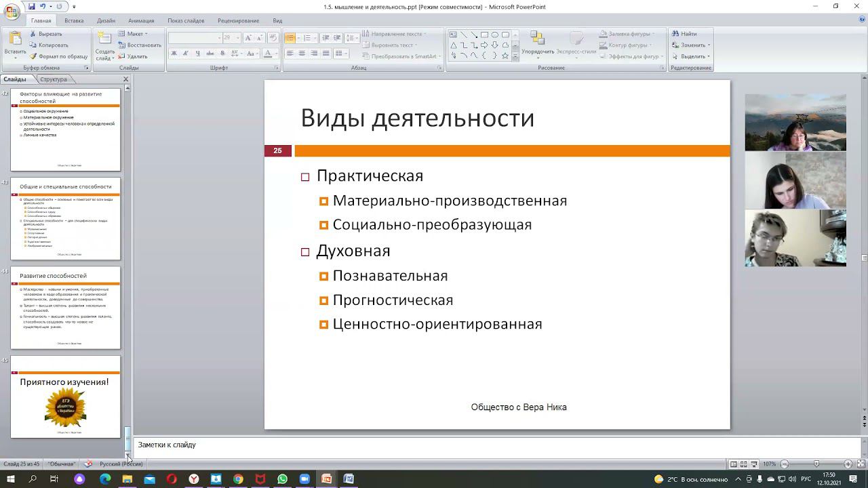This screenshot has height=488, width=868.
Task: Click zoom in plus button
Action: pyautogui.click(x=848, y=464)
